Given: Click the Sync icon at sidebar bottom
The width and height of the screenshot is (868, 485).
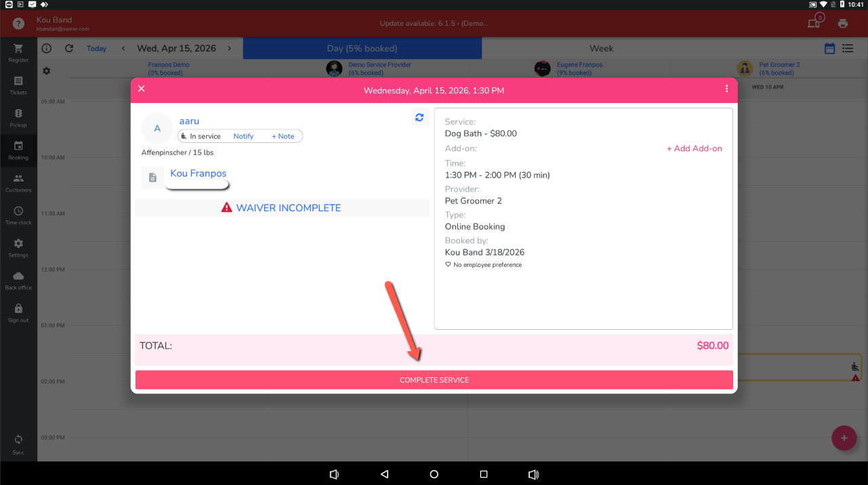Looking at the screenshot, I should pyautogui.click(x=18, y=444).
